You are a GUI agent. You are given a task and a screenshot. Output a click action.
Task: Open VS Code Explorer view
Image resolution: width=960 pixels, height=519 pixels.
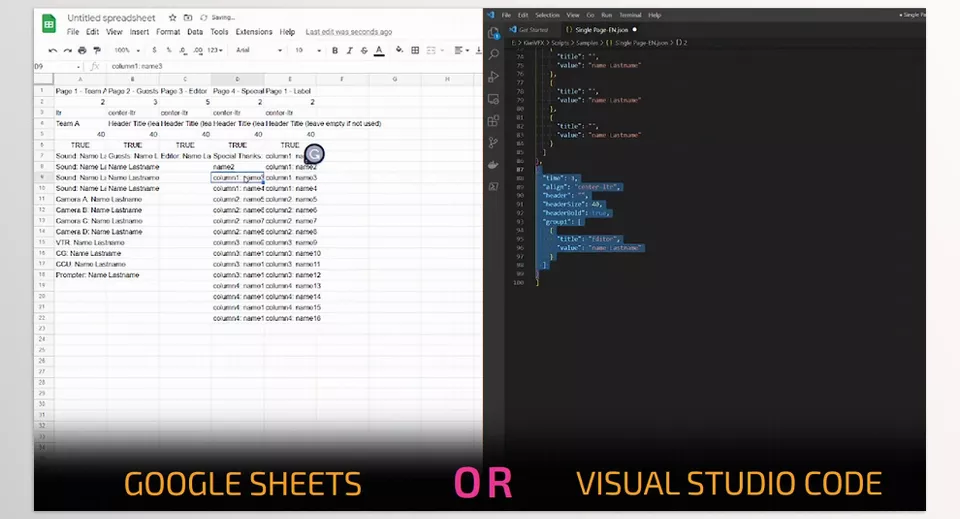click(x=493, y=33)
